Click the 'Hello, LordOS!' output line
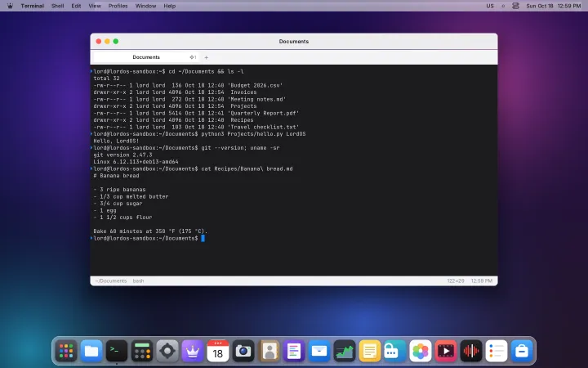 tap(116, 141)
